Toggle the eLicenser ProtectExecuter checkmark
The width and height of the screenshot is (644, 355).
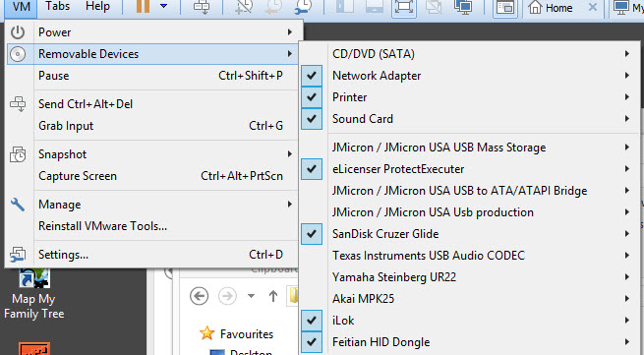click(312, 169)
